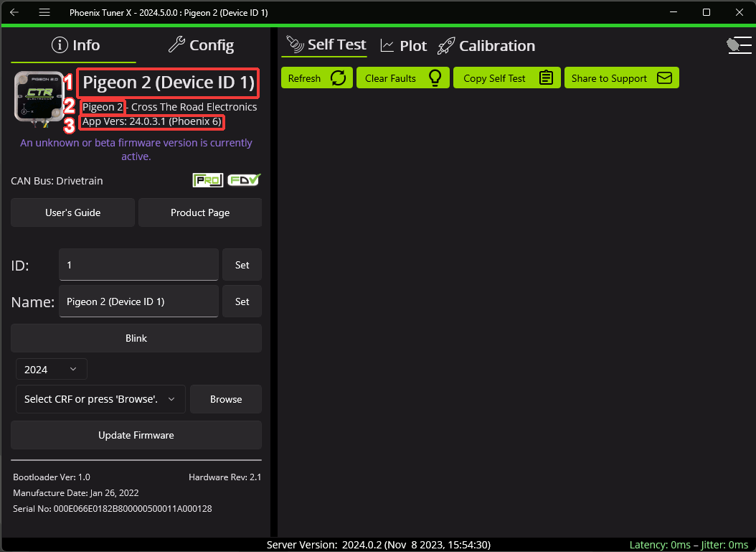The image size is (756, 552).
Task: Click the Manufacture Date text
Action: click(x=76, y=493)
